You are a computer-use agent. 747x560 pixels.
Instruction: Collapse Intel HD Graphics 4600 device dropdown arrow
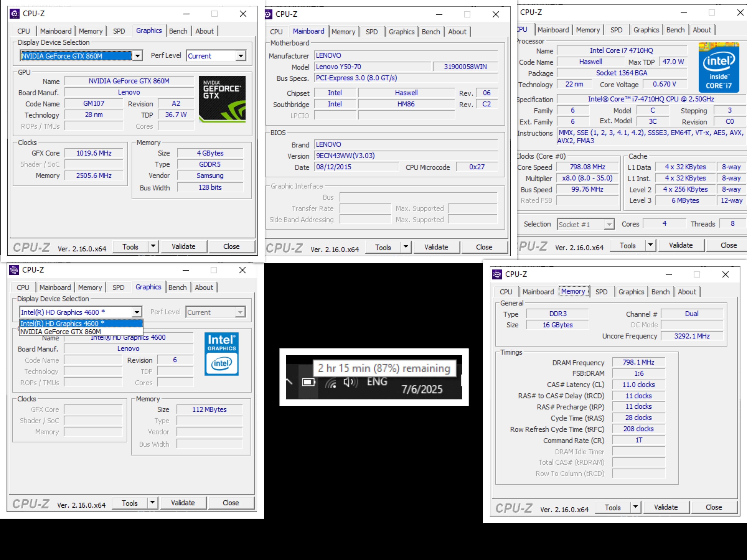click(137, 312)
